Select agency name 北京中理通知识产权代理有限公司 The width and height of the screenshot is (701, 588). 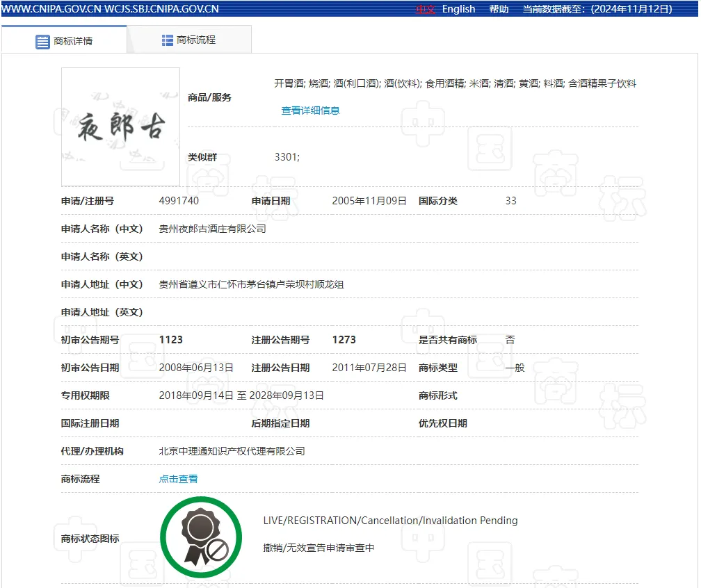(x=232, y=451)
